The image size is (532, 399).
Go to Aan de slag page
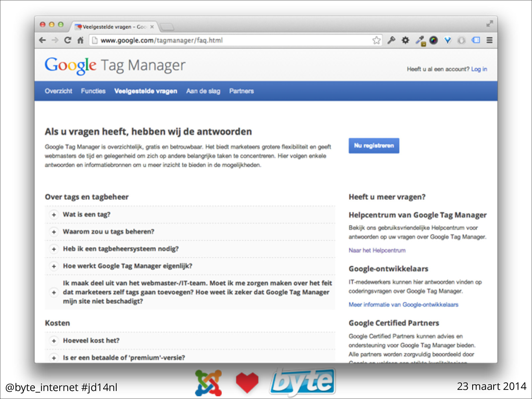pos(203,91)
